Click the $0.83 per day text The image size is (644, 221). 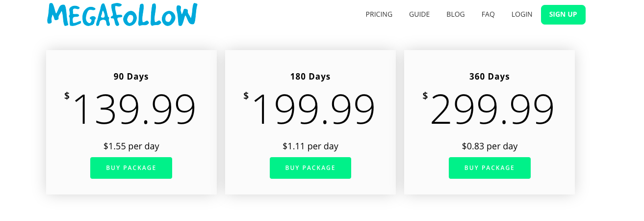pyautogui.click(x=489, y=146)
